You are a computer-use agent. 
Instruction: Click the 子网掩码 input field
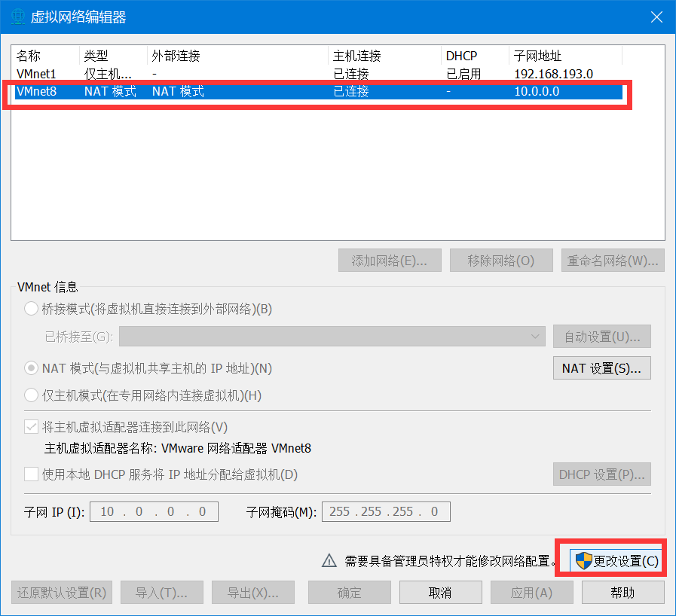pyautogui.click(x=386, y=511)
